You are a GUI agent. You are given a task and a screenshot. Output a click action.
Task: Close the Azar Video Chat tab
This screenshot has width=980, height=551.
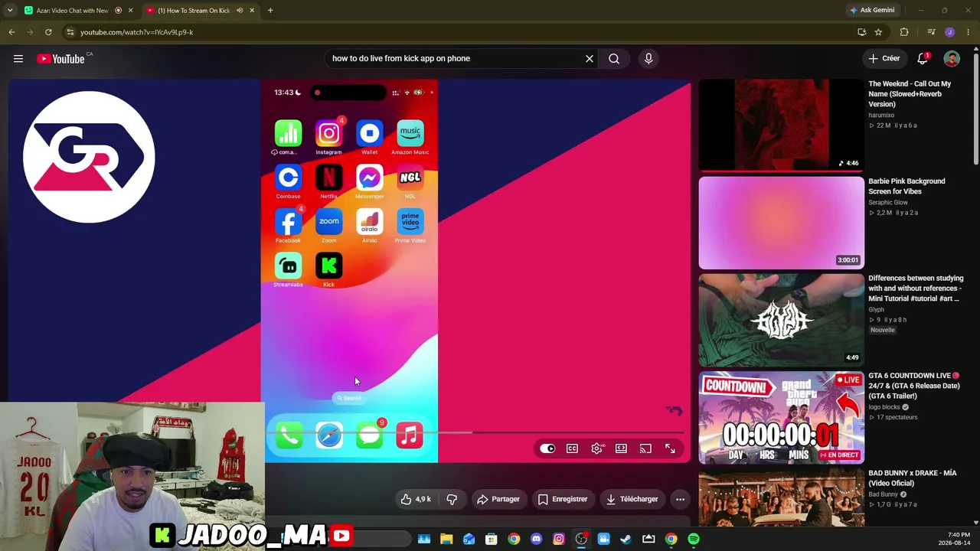tap(131, 11)
